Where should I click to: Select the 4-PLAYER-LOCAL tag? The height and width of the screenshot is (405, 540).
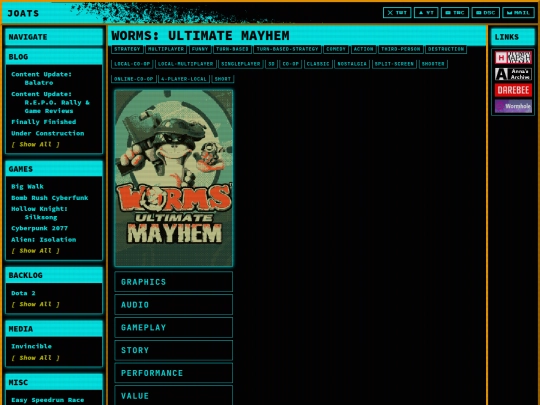(184, 79)
